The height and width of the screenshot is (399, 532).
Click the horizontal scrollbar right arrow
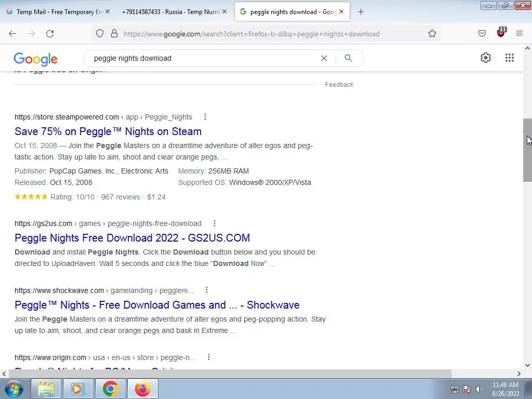[519, 374]
